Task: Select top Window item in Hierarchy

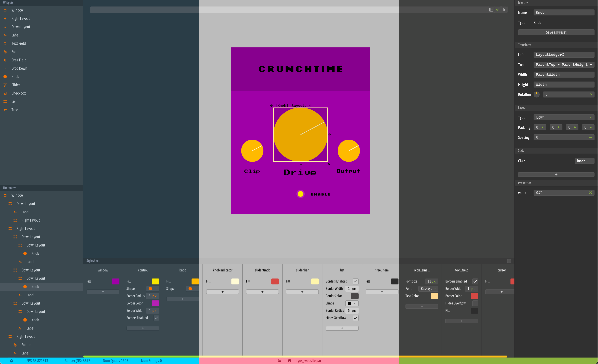Action: (x=42, y=195)
